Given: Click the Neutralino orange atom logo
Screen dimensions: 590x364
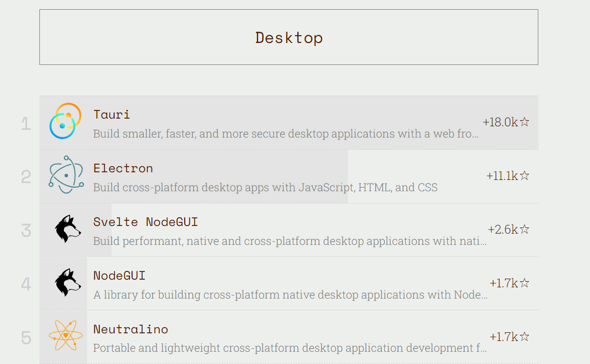Looking at the screenshot, I should [66, 336].
